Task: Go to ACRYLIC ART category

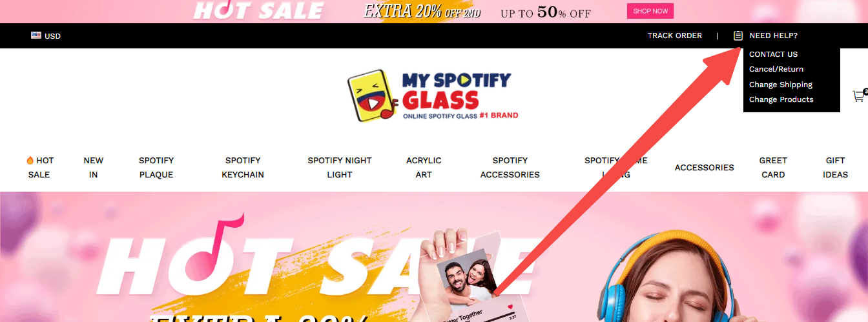Action: pyautogui.click(x=424, y=167)
